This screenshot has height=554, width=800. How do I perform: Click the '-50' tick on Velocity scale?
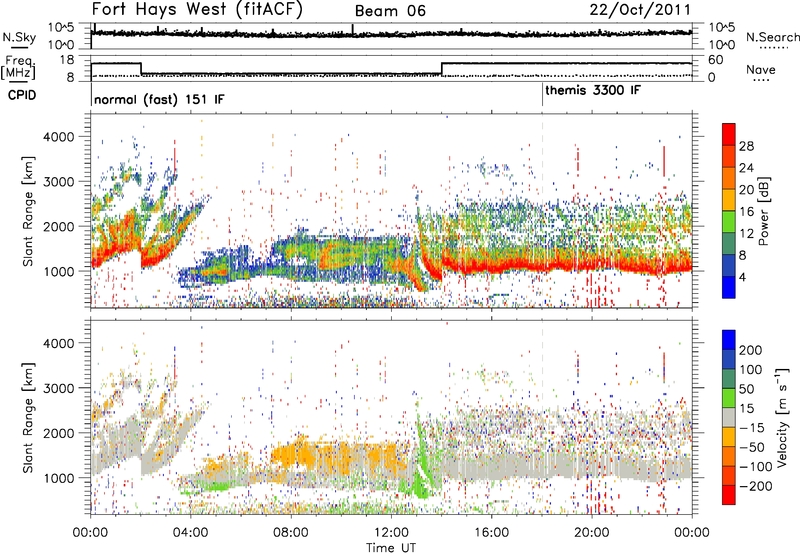(752, 447)
